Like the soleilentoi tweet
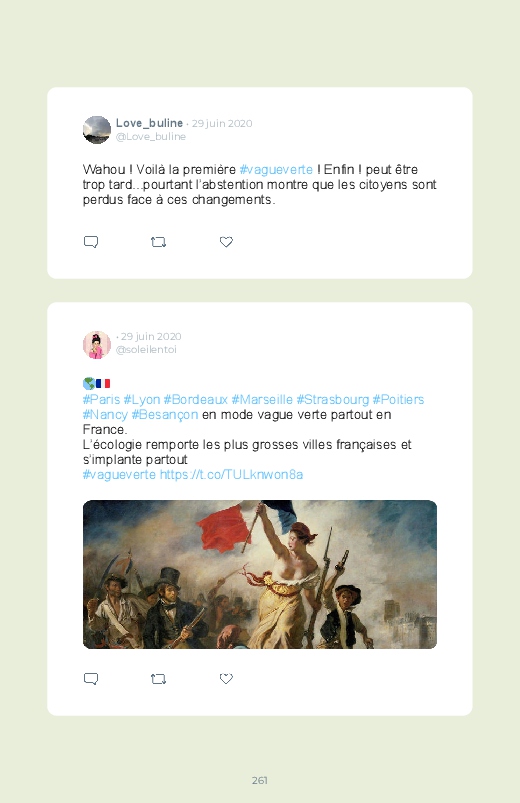Screen dimensions: 520x803 [226, 679]
